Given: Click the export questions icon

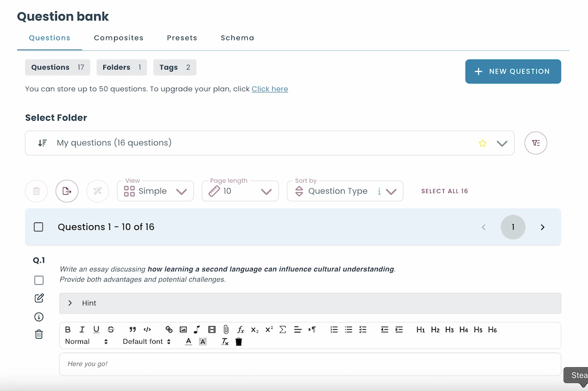Looking at the screenshot, I should coord(67,191).
